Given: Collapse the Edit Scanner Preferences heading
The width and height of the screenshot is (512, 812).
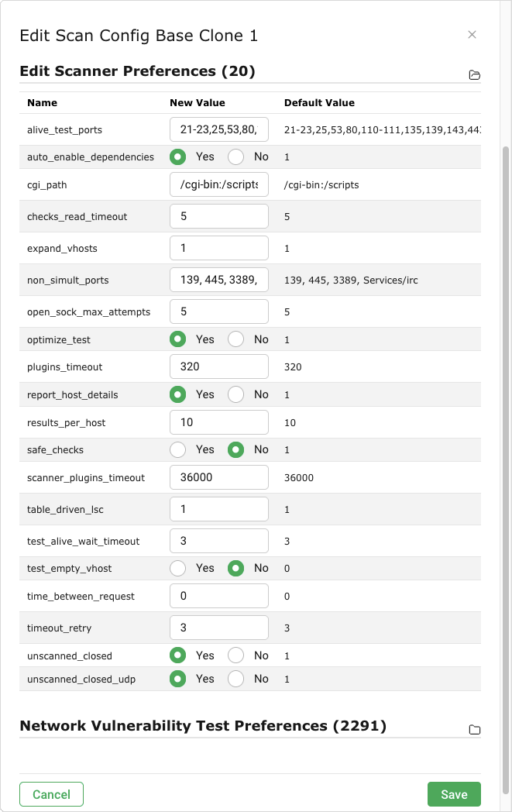Looking at the screenshot, I should click(137, 71).
